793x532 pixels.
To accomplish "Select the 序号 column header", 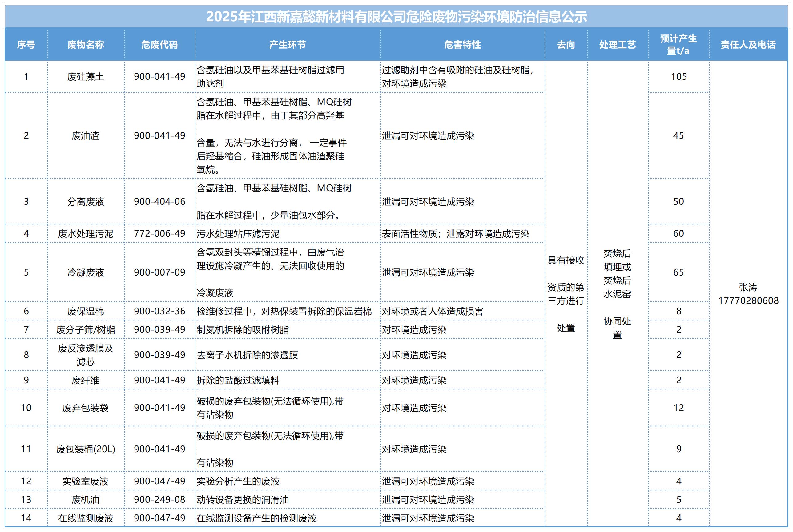I will click(26, 44).
